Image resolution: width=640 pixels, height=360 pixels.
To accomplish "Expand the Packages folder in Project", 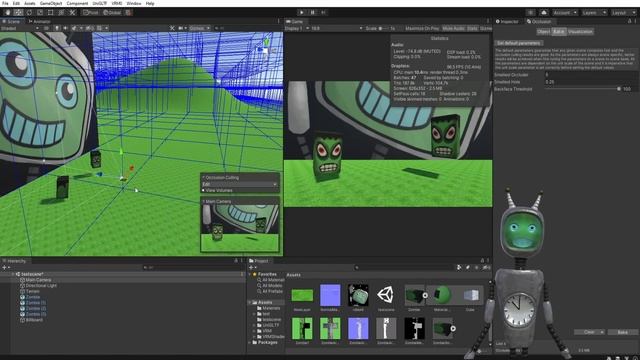I will tap(250, 342).
